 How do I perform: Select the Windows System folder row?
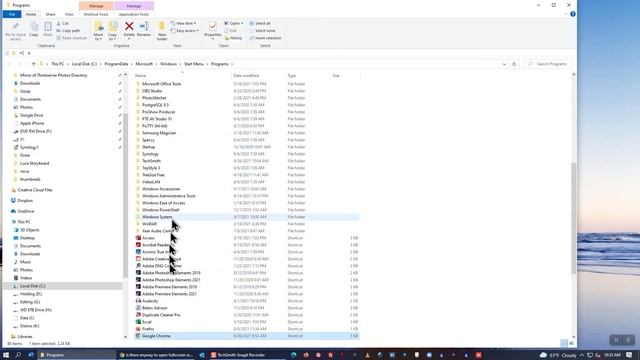click(x=247, y=217)
